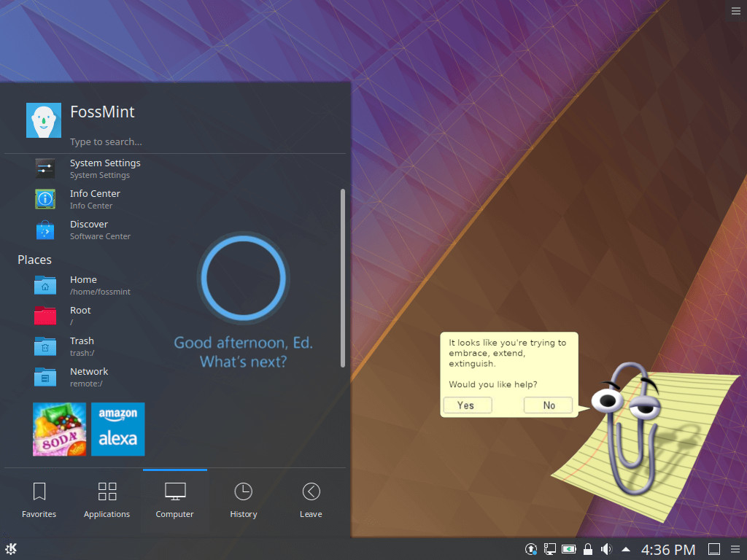Open the volume speaker tray icon

coord(606,550)
